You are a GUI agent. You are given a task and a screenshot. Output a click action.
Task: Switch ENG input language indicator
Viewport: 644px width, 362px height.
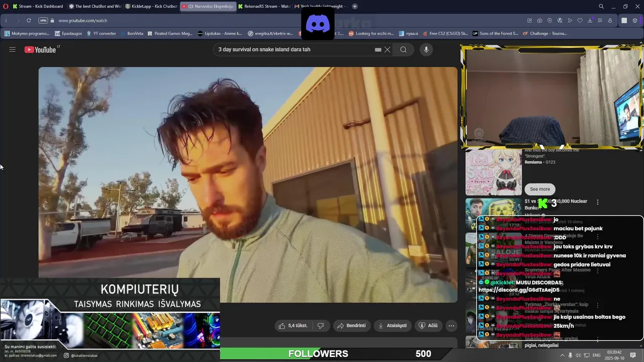(x=596, y=355)
